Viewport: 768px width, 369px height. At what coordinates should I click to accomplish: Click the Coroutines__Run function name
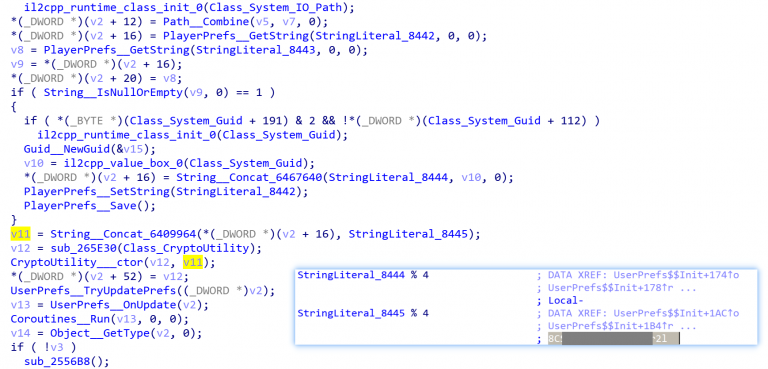click(x=60, y=319)
